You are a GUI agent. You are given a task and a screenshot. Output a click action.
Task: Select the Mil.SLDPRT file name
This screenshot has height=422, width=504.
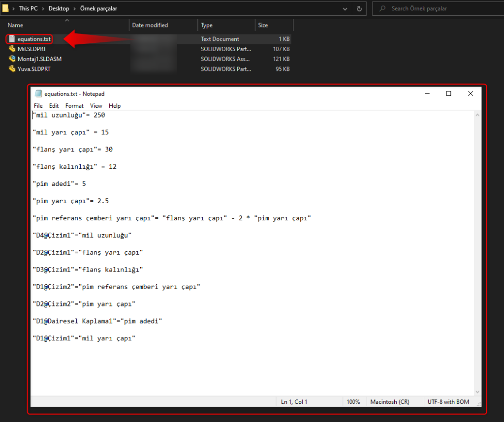[x=32, y=49]
